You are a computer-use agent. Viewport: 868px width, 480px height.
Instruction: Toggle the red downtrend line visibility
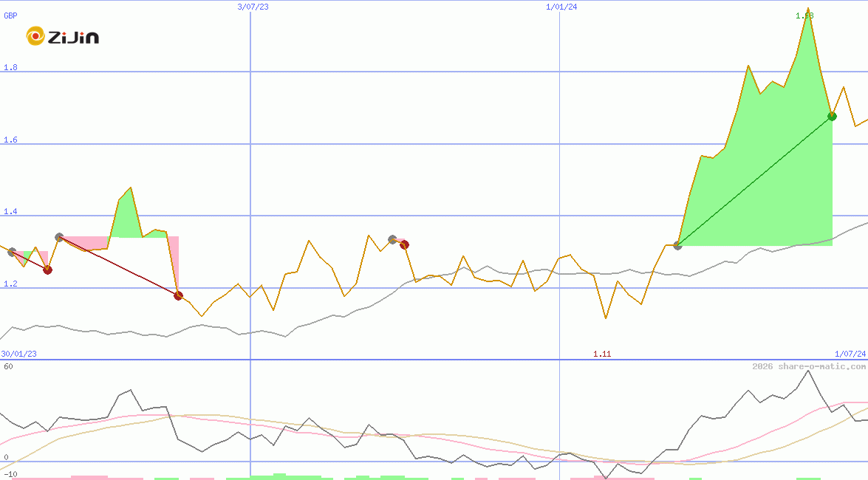[118, 266]
